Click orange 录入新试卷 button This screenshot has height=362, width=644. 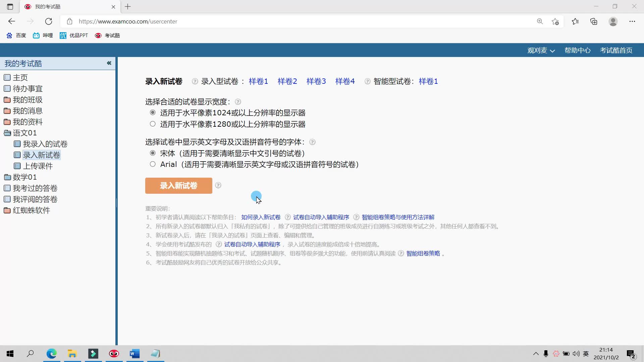179,186
